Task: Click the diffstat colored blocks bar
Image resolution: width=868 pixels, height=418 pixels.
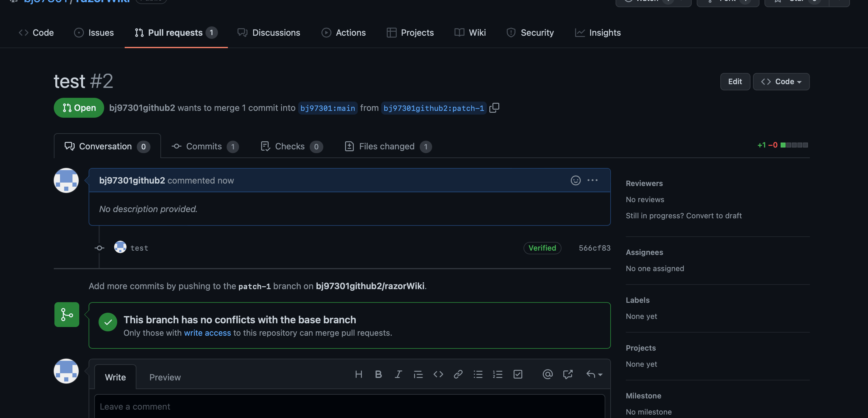Action: 794,145
